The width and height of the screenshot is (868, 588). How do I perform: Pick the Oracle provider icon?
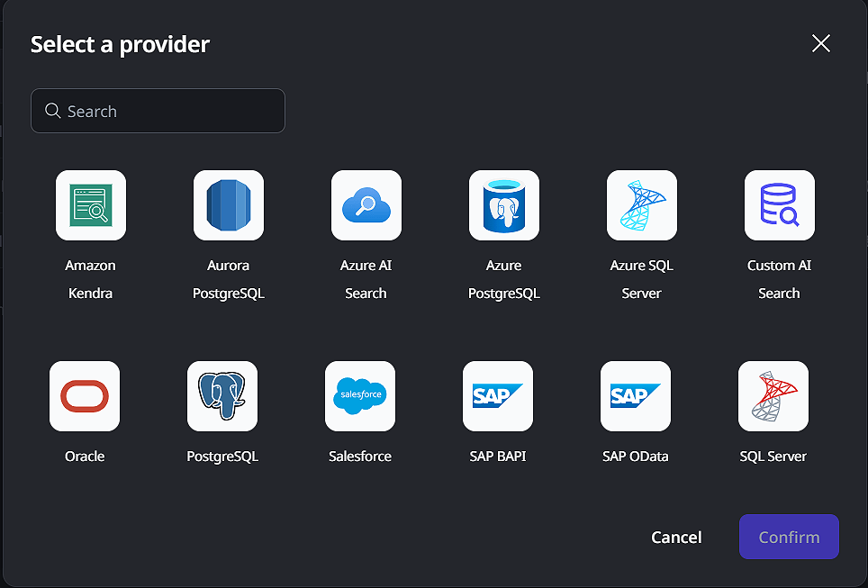(x=85, y=396)
